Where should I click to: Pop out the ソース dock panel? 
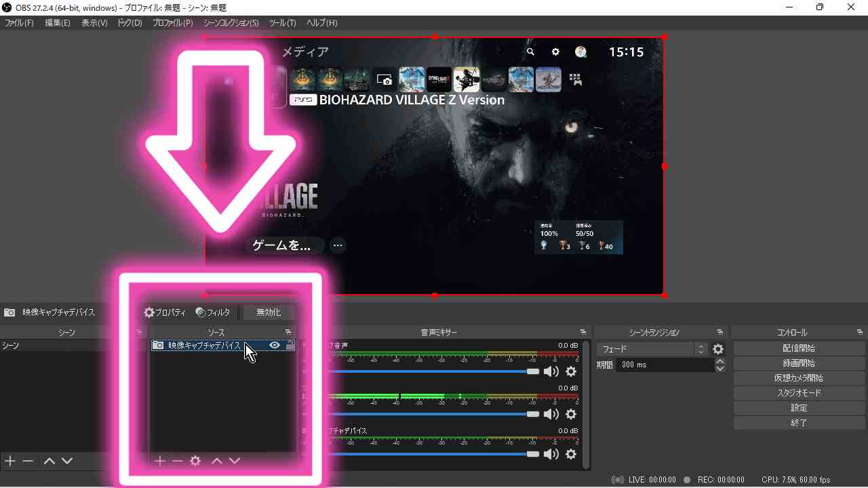click(288, 332)
